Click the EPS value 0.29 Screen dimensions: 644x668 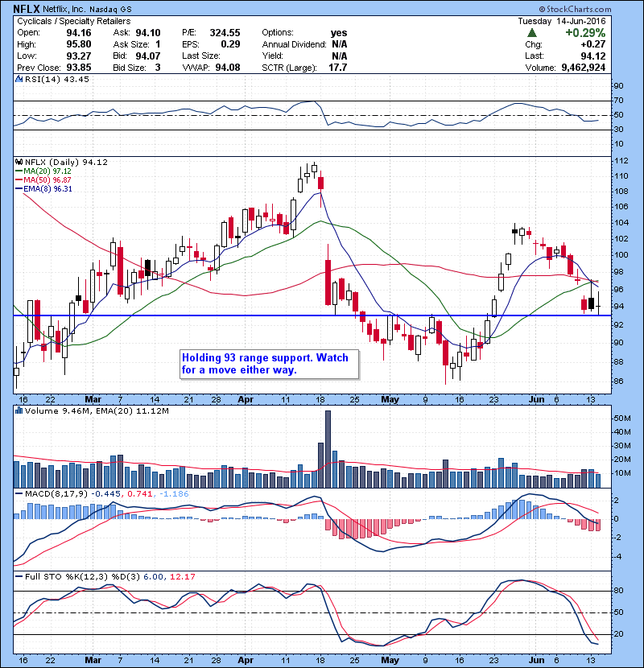click(x=230, y=44)
